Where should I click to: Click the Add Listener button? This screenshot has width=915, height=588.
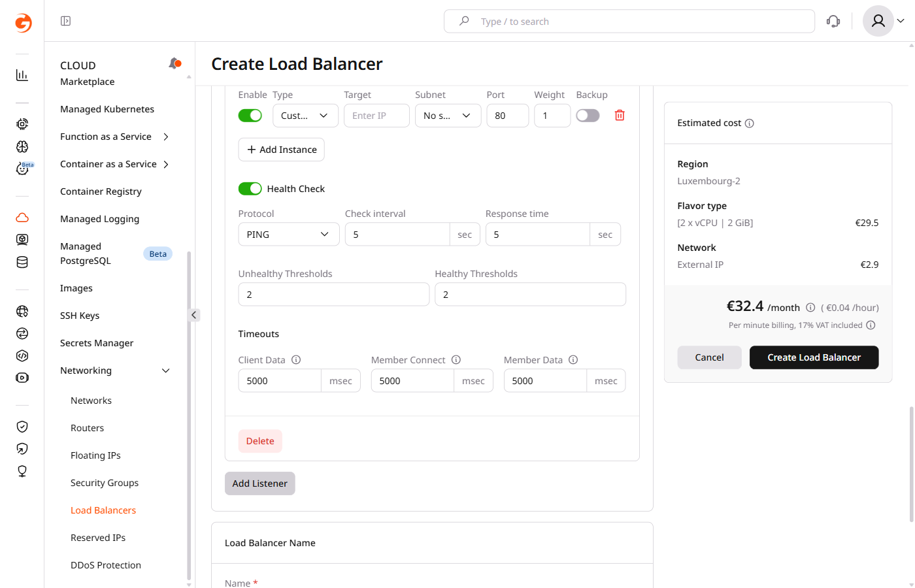pos(260,483)
